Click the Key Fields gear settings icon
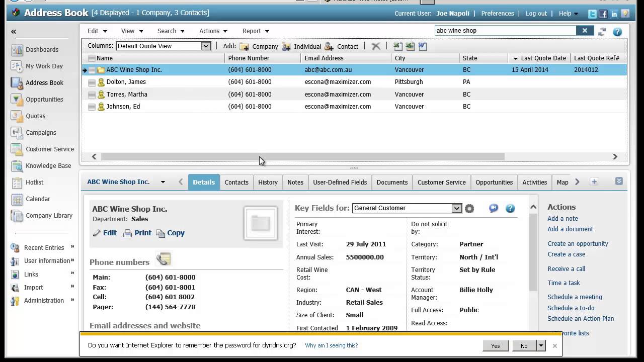This screenshot has height=362, width=644. coord(469,208)
